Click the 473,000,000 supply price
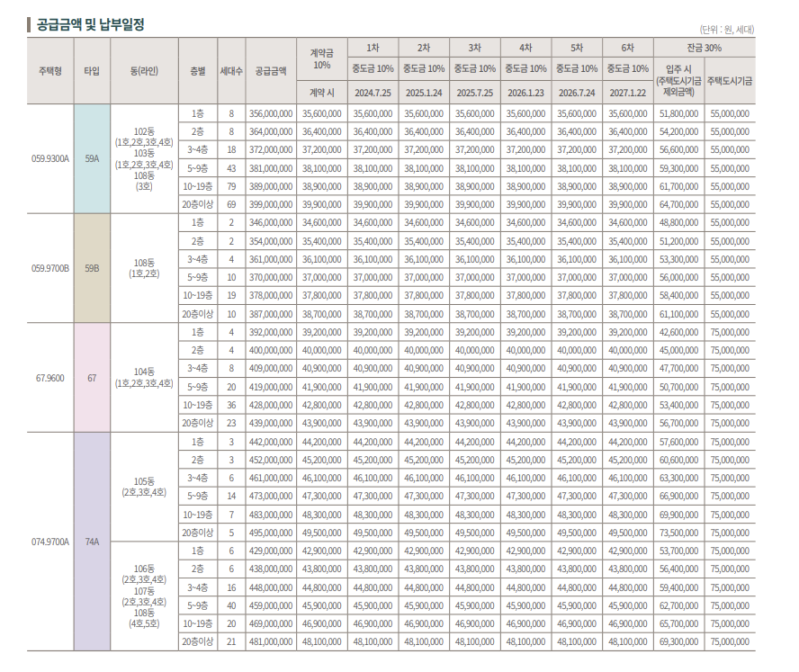This screenshot has width=799, height=672. click(271, 496)
